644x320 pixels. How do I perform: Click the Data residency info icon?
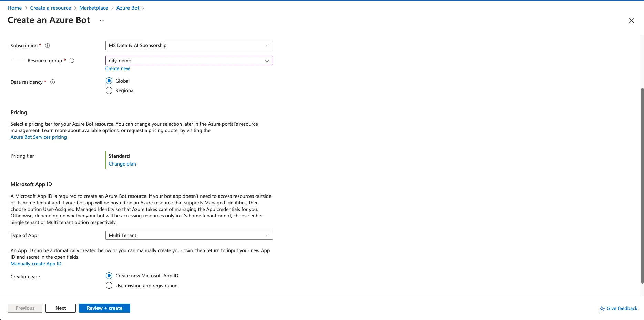(53, 82)
